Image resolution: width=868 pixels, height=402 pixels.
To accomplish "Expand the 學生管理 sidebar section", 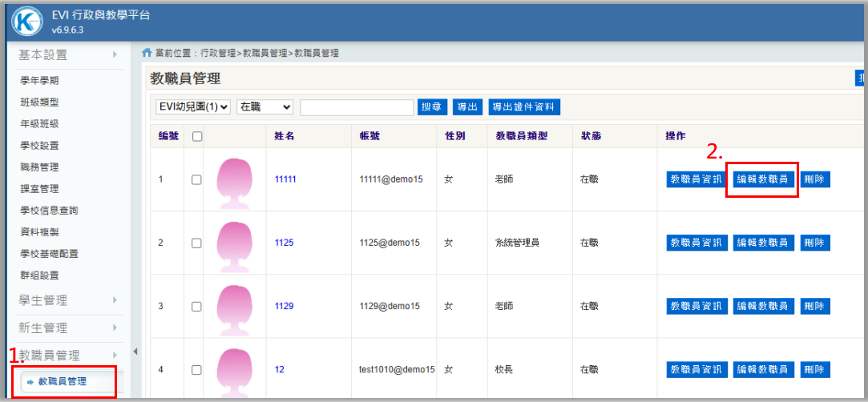I will pos(68,300).
